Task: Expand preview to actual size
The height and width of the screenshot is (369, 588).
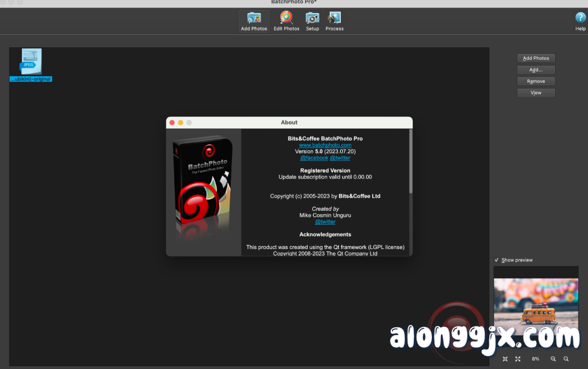Action: click(x=518, y=359)
